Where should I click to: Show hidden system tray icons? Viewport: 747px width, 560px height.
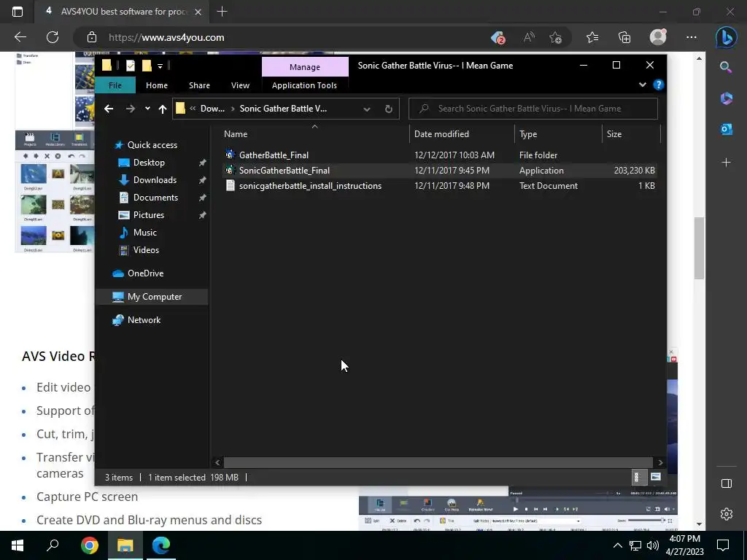click(x=617, y=545)
